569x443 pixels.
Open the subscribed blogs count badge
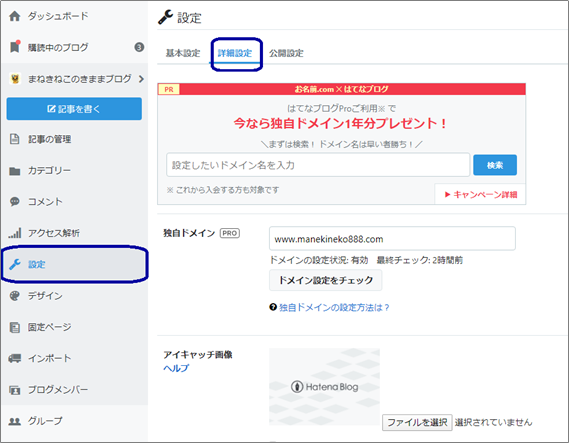tap(139, 47)
